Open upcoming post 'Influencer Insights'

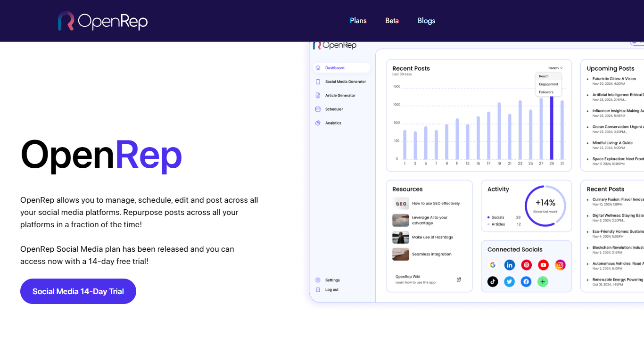pyautogui.click(x=618, y=111)
